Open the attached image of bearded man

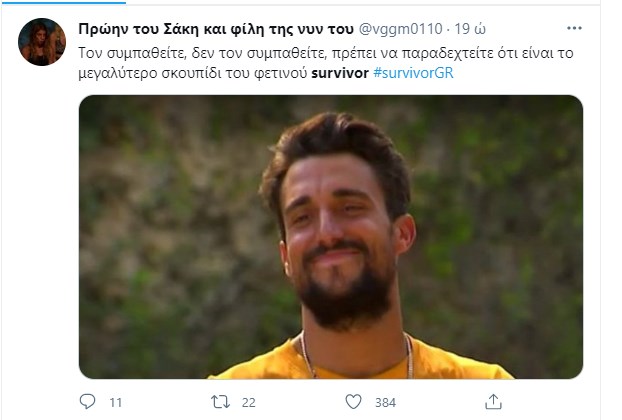330,237
